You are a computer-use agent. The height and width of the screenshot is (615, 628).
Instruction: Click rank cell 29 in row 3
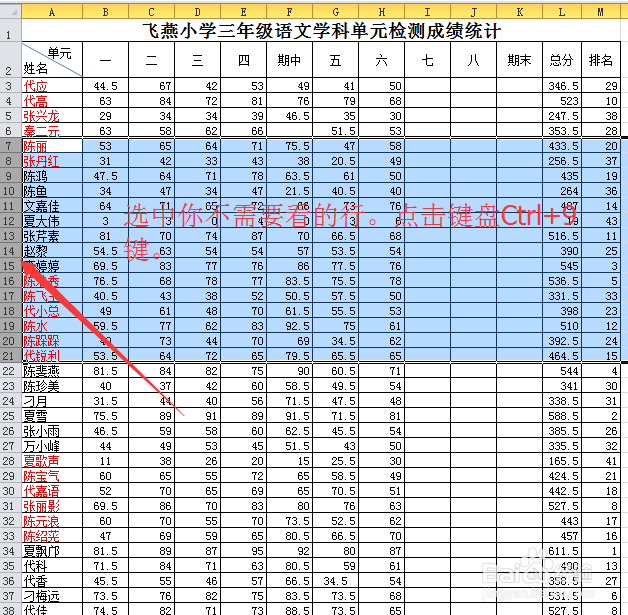point(600,85)
